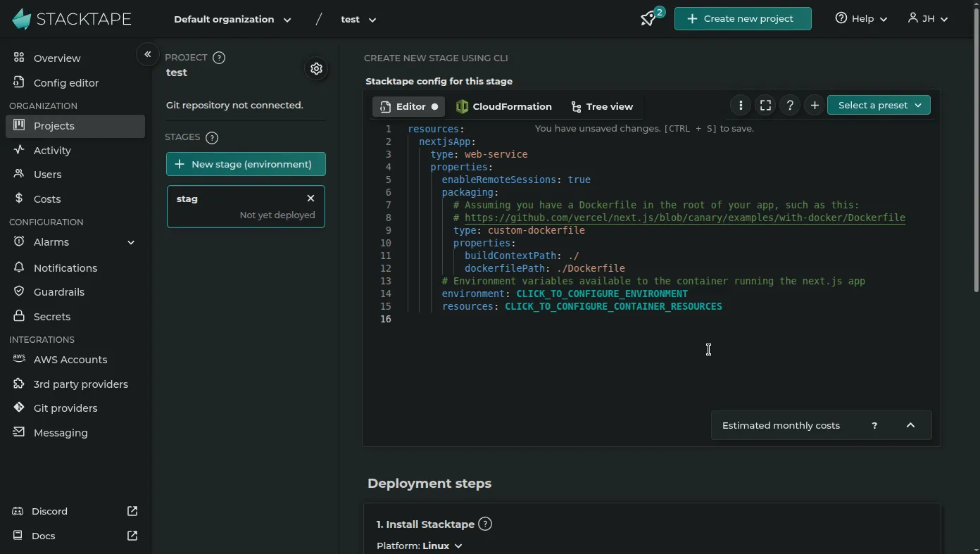Change Platform Linux dropdown

pos(442,546)
